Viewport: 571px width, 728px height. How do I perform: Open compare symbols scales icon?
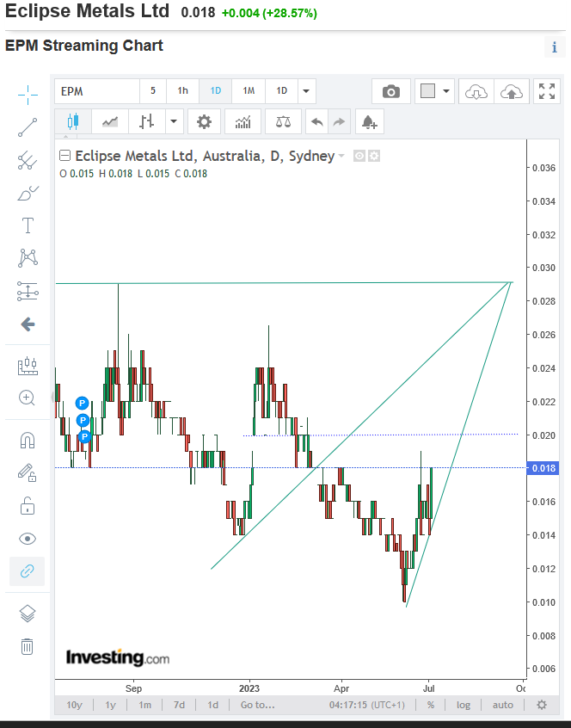click(283, 121)
